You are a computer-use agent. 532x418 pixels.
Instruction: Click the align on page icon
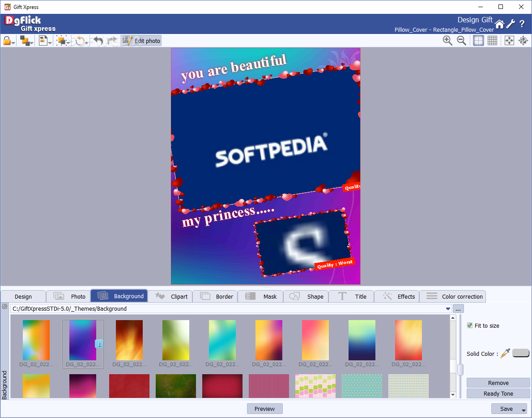click(x=43, y=41)
